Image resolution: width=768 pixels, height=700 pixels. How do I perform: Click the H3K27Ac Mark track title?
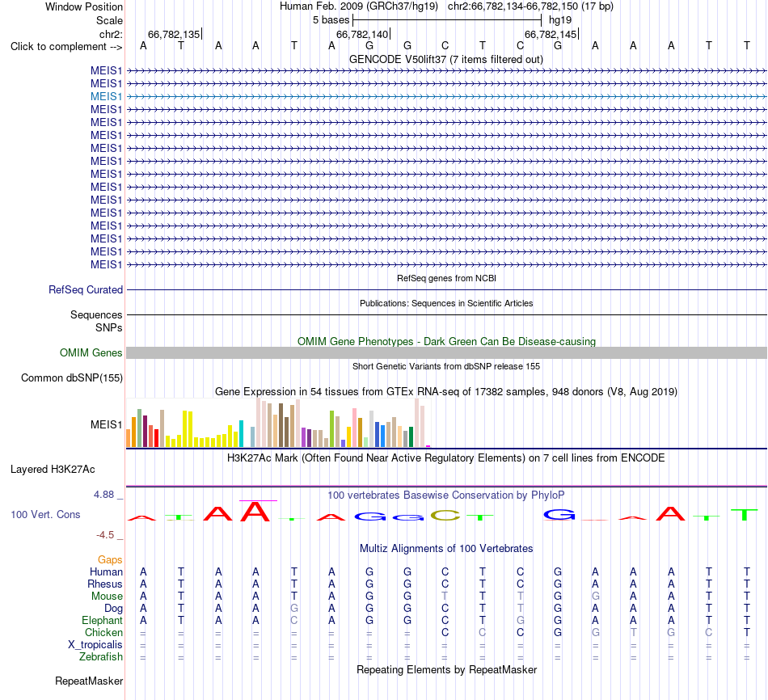(x=446, y=458)
